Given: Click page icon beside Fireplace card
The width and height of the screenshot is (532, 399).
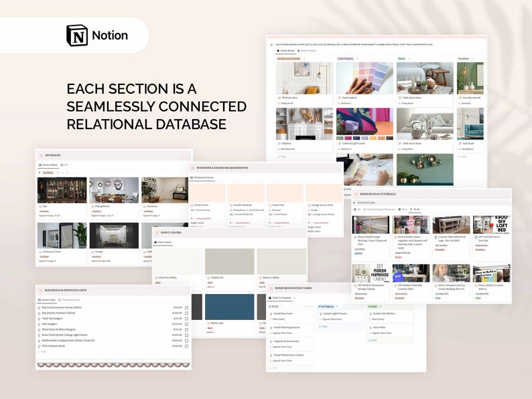Looking at the screenshot, I should click(279, 144).
